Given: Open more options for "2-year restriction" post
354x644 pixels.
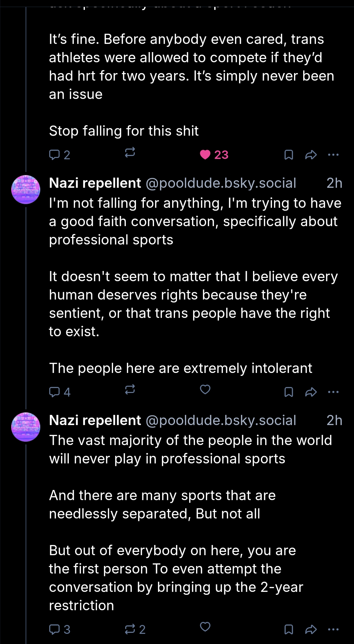Looking at the screenshot, I should click(x=333, y=629).
